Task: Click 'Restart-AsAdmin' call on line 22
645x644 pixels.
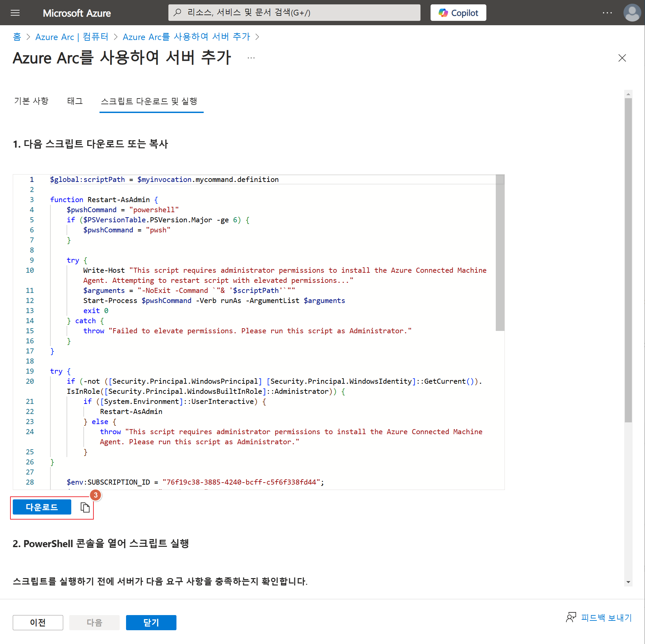Action: click(x=131, y=412)
